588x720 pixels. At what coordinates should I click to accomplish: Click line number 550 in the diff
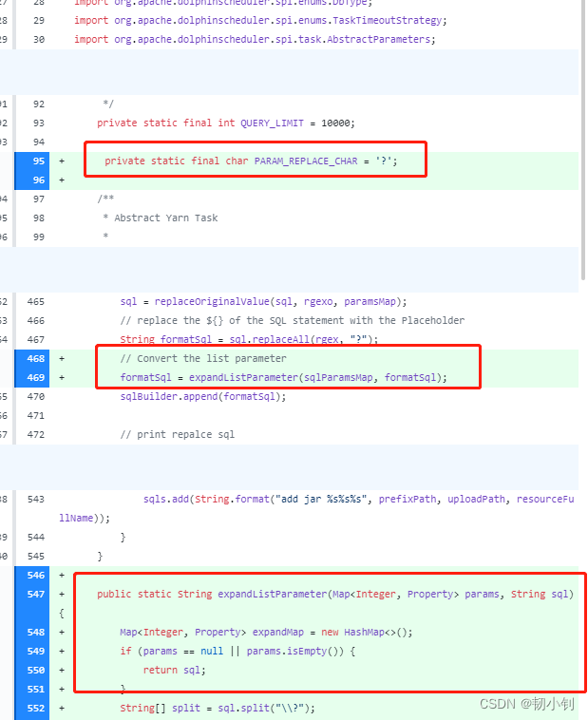point(36,671)
